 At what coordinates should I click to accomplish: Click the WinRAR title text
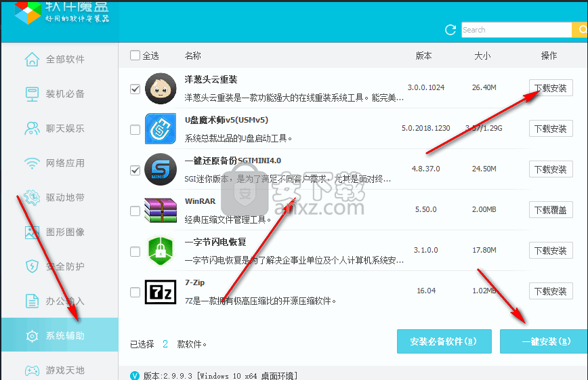coord(200,201)
